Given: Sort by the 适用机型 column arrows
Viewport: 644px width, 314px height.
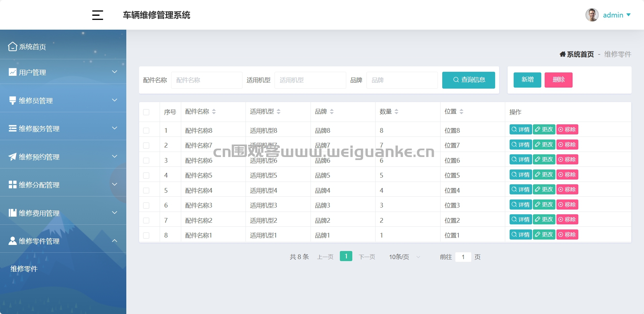Looking at the screenshot, I should click(279, 112).
